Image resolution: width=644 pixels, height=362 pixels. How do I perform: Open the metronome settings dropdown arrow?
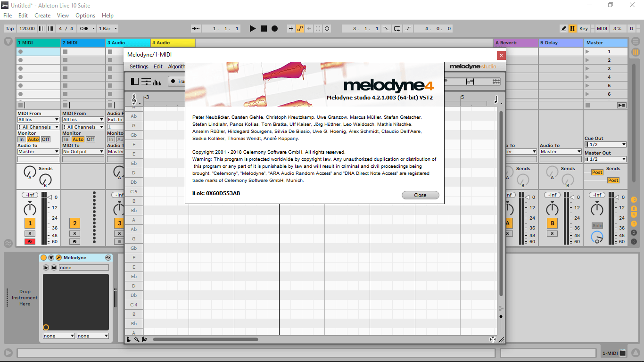coord(93,28)
